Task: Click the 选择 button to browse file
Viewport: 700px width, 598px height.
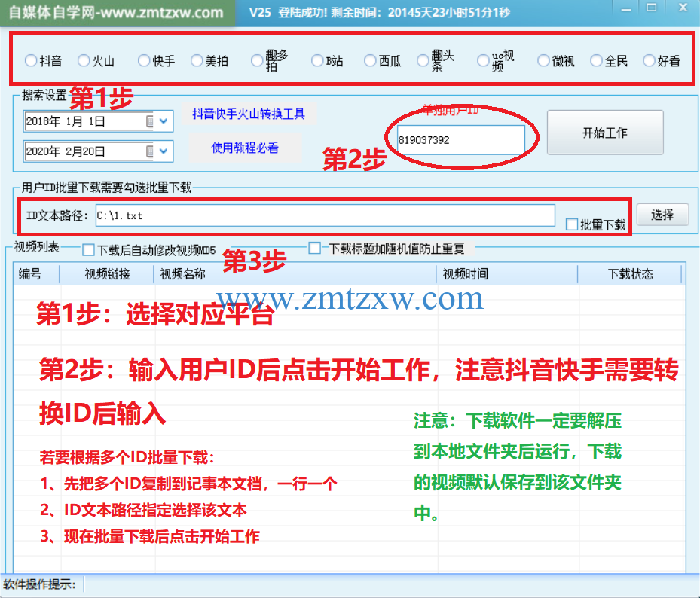Action: 662,215
